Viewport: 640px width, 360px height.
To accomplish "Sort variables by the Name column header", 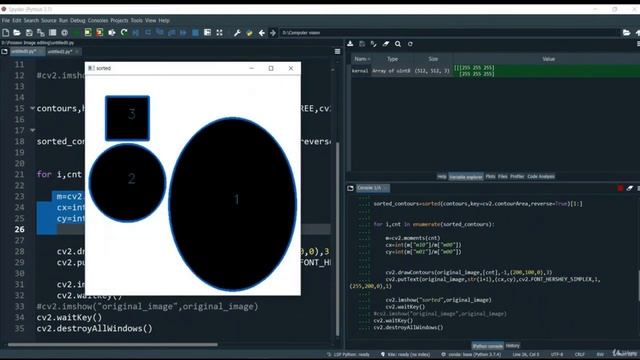I will click(361, 59).
